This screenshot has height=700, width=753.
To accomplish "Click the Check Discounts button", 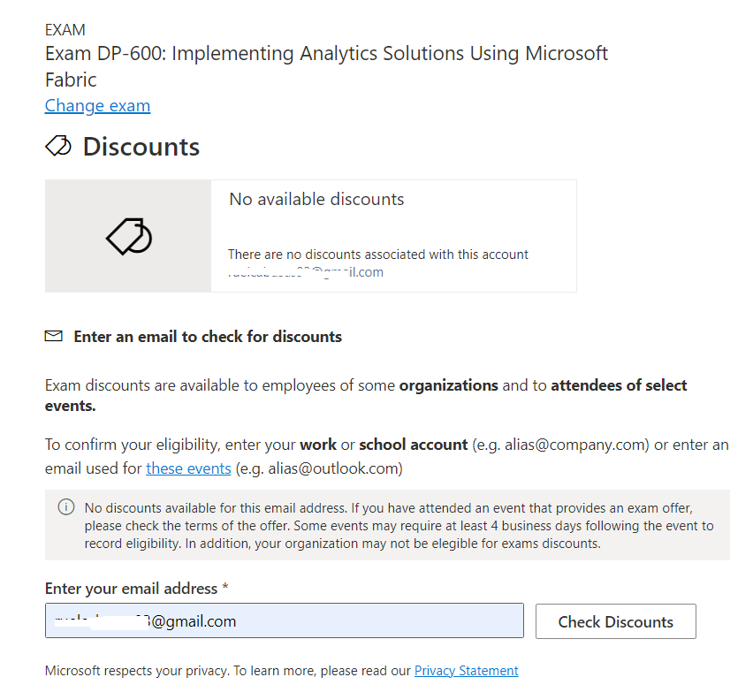I will (x=616, y=621).
